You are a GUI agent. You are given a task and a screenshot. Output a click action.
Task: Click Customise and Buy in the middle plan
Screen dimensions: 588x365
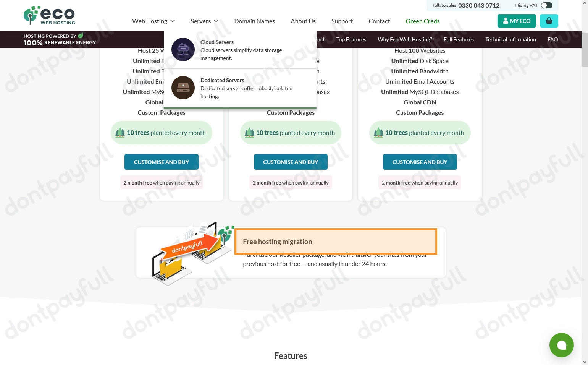point(291,162)
